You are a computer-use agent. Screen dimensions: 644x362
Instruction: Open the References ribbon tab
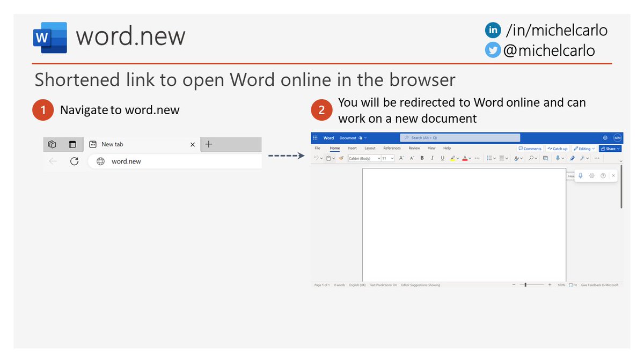click(x=393, y=148)
